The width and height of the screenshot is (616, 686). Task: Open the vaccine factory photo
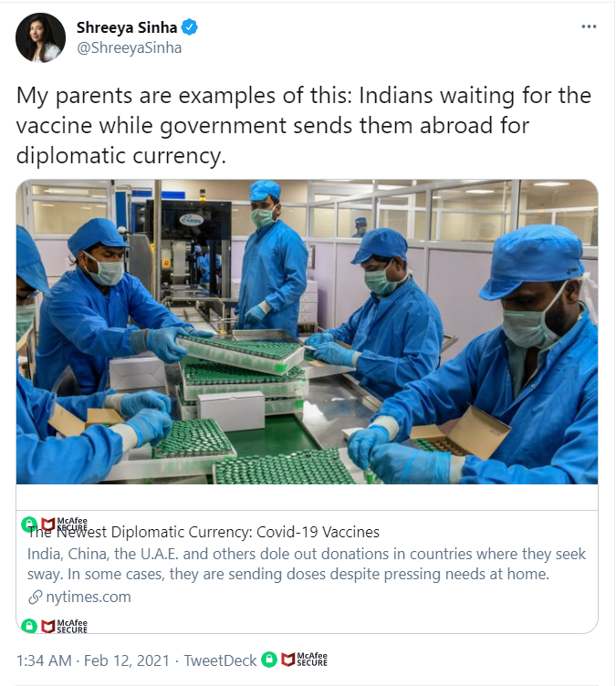[307, 332]
